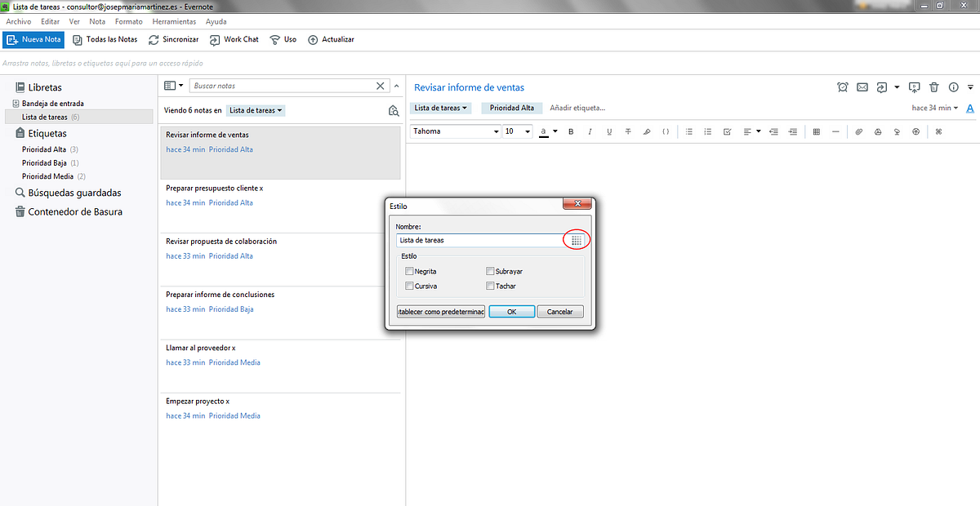
Task: Click the Google Drive icon
Action: 878,131
